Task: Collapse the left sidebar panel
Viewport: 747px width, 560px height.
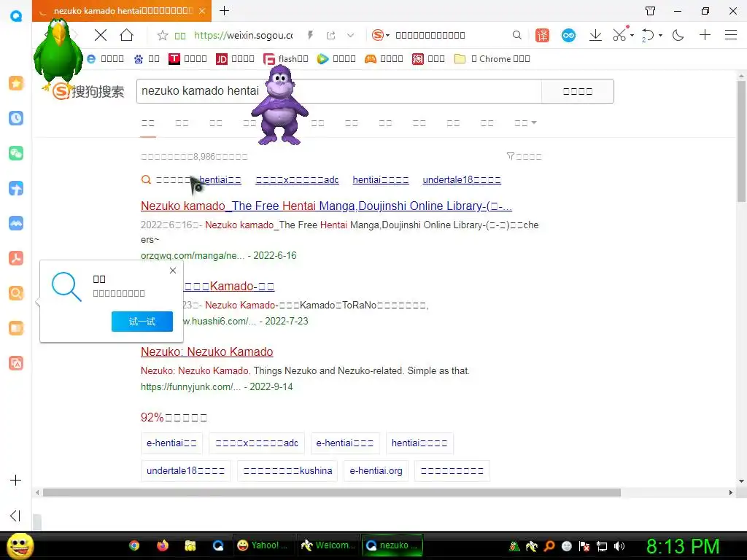Action: 15,516
